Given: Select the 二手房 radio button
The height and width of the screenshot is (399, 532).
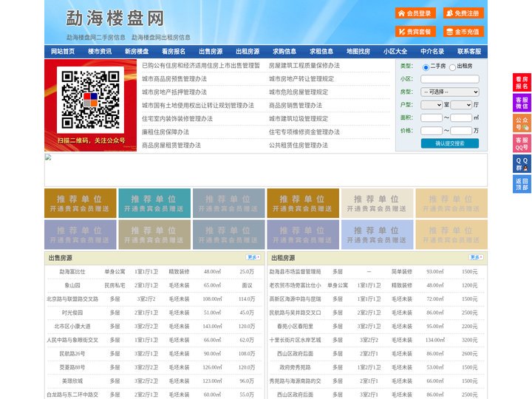Looking at the screenshot, I should (x=426, y=67).
